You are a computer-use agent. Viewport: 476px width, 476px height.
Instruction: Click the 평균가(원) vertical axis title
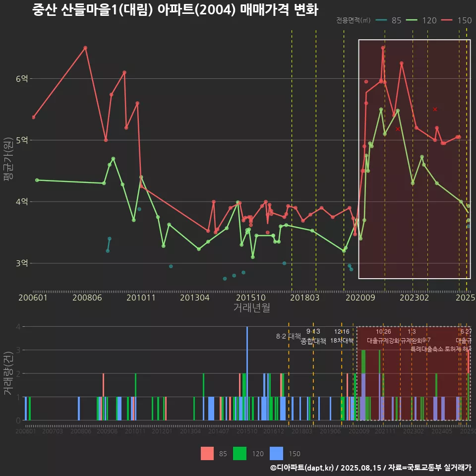pos(8,159)
